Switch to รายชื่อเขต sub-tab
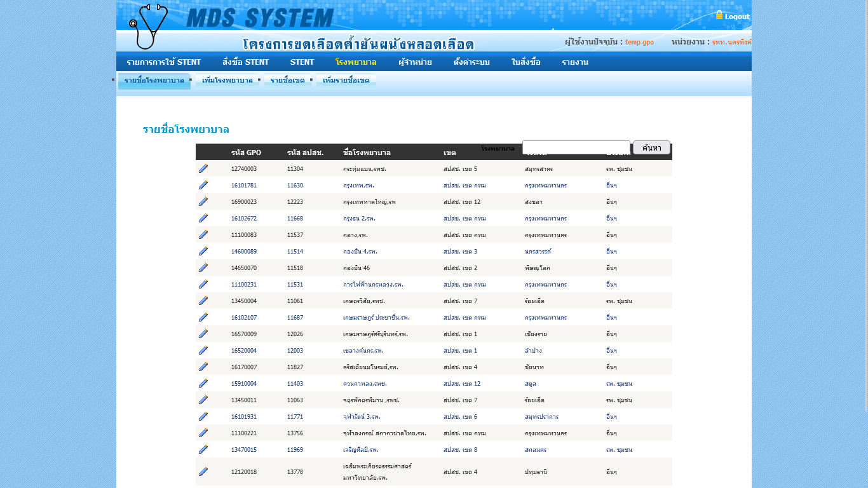The width and height of the screenshot is (868, 488). click(287, 81)
